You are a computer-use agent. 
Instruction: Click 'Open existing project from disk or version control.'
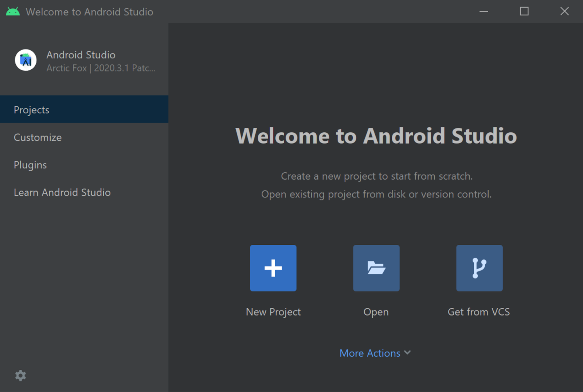(x=376, y=194)
